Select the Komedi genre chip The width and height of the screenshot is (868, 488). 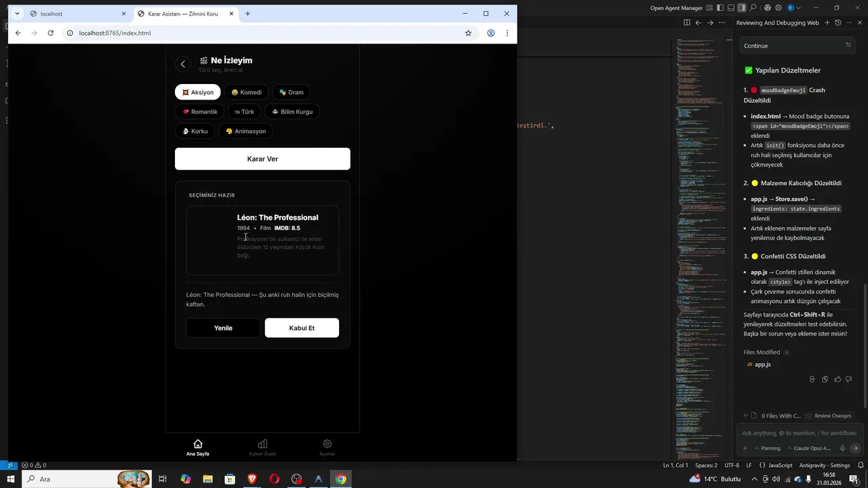[x=246, y=92]
